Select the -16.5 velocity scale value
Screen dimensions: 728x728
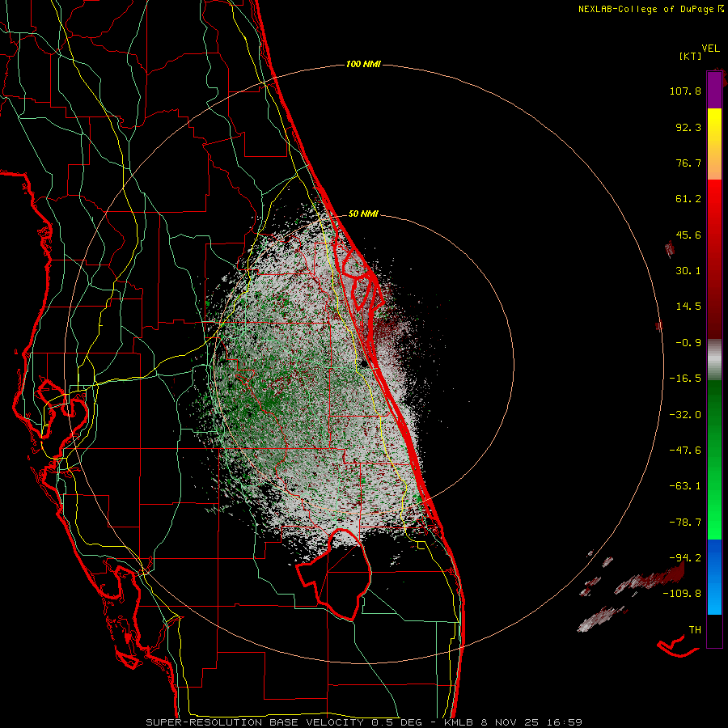coord(685,379)
